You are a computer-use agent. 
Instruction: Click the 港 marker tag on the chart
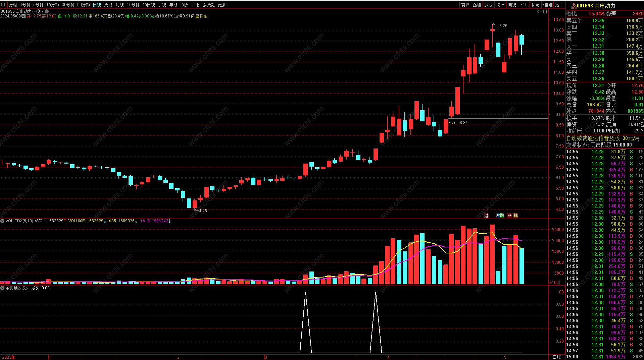tap(487, 216)
